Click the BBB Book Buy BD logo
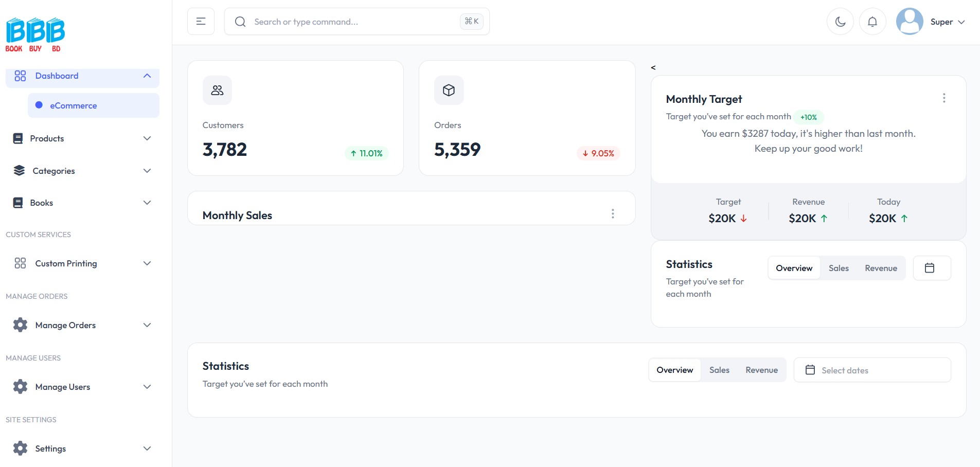This screenshot has width=980, height=467. pos(35,35)
